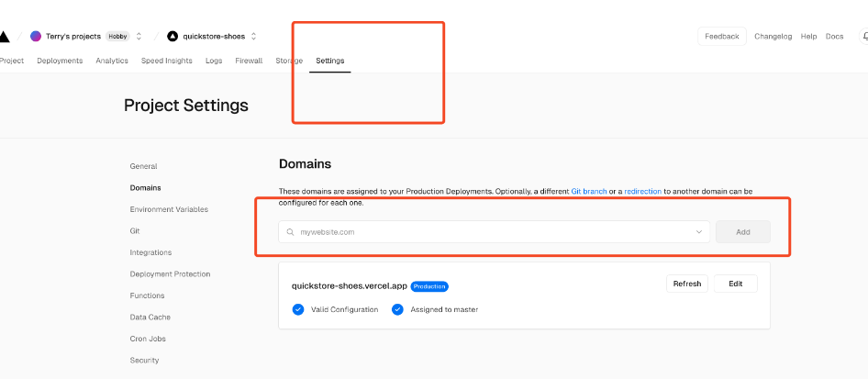The width and height of the screenshot is (868, 379).
Task: Open Environment Variables settings
Action: point(169,209)
